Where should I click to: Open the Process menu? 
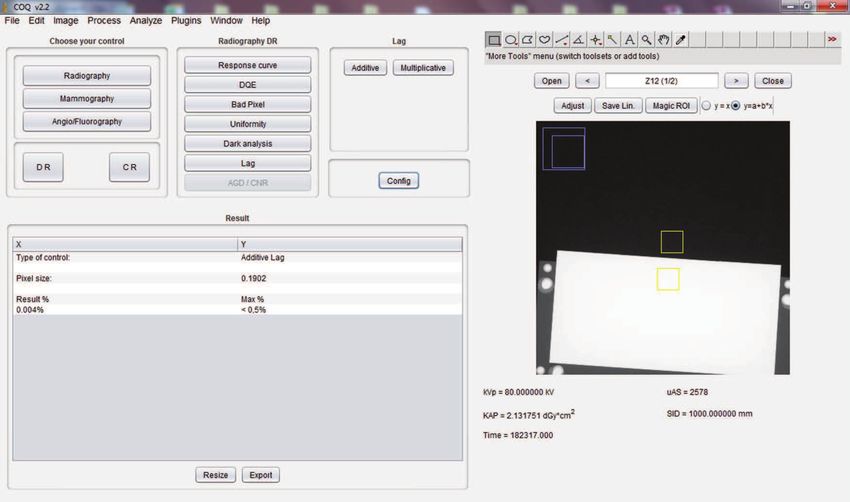pos(104,21)
